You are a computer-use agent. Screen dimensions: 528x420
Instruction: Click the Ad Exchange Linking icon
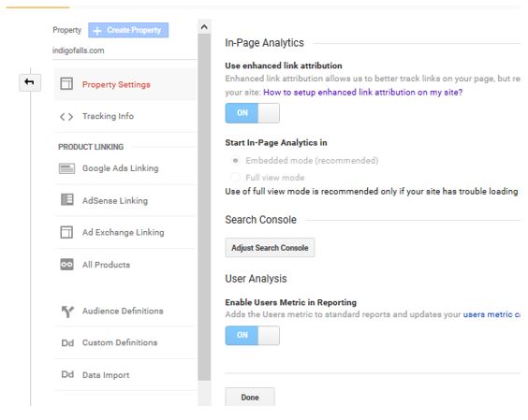click(x=66, y=232)
